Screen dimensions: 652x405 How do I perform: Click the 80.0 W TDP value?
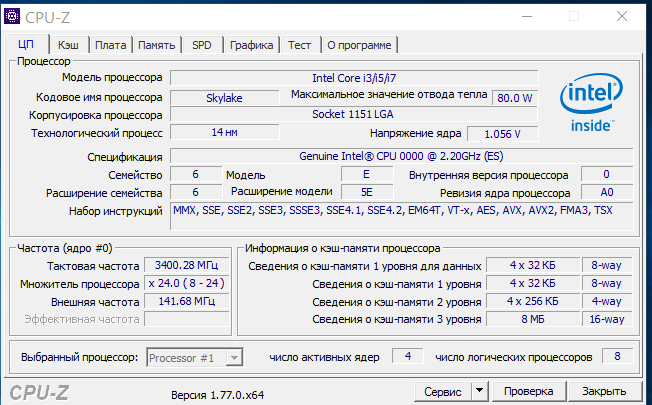[515, 98]
